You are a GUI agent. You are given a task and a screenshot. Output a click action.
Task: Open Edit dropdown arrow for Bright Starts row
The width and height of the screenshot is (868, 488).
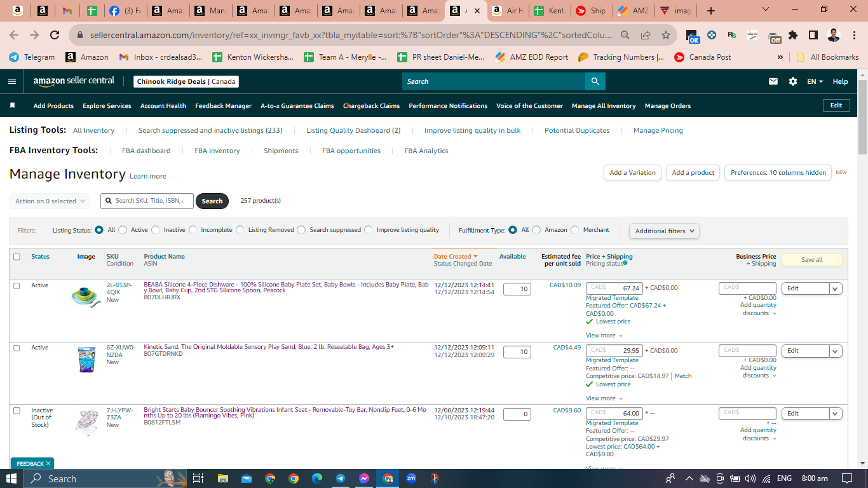[836, 414]
